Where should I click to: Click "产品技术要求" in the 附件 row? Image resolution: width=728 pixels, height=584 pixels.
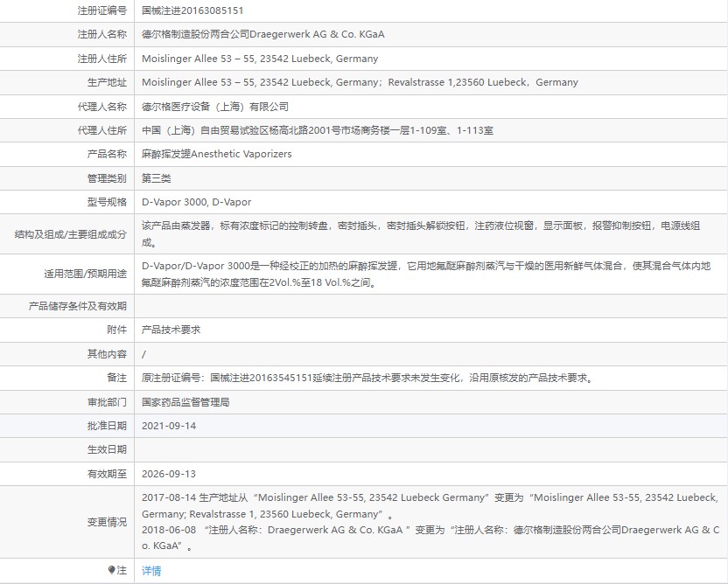[x=171, y=330]
